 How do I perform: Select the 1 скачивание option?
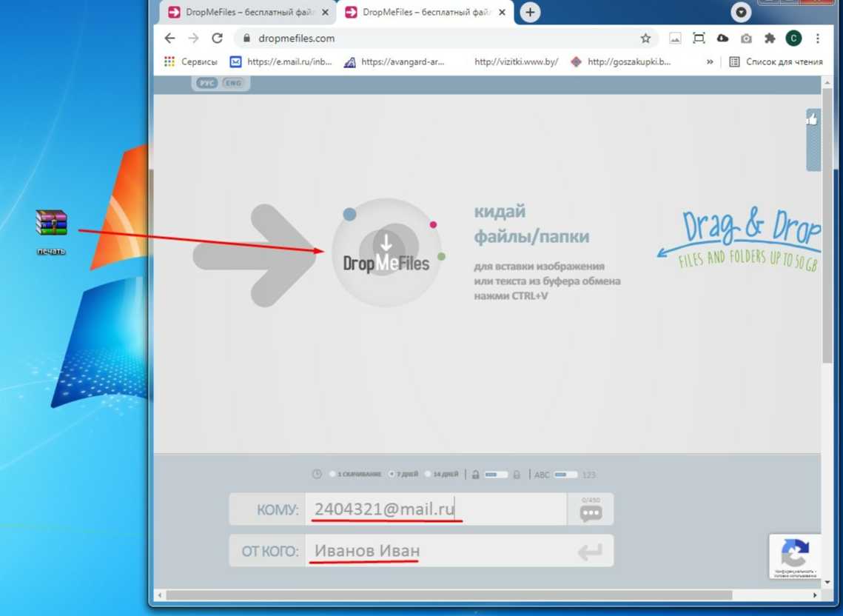355,475
